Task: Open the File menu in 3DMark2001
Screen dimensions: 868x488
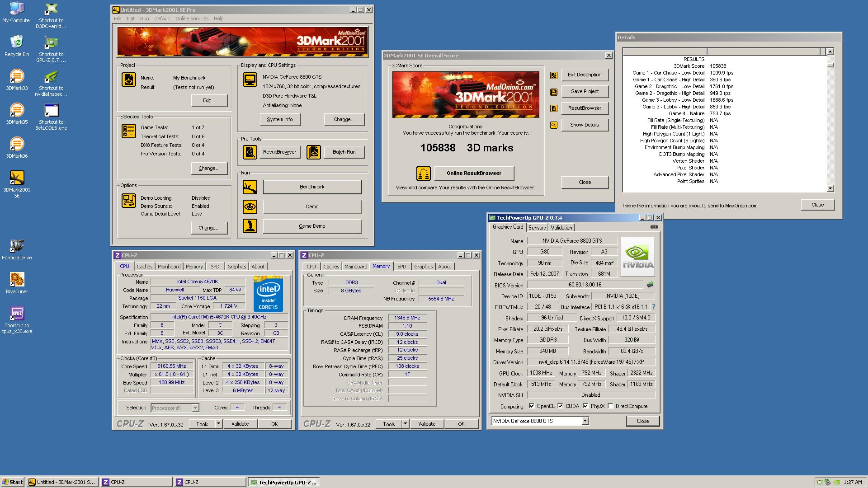Action: point(118,19)
